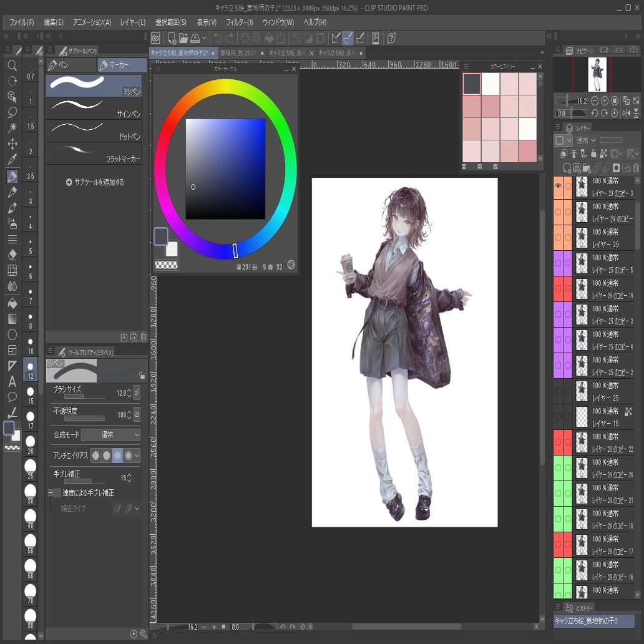This screenshot has height=644, width=644.
Task: Open the ファイル(F) menu
Action: tap(22, 22)
